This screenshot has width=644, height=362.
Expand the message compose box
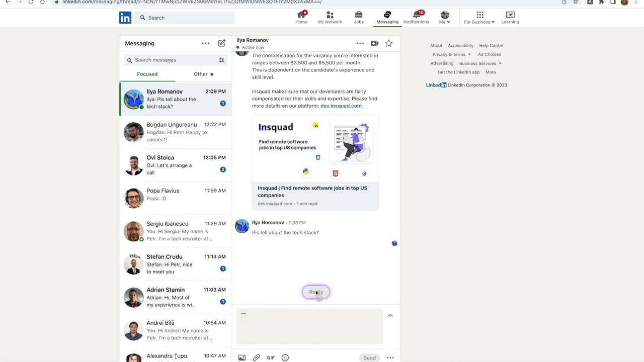pos(390,316)
